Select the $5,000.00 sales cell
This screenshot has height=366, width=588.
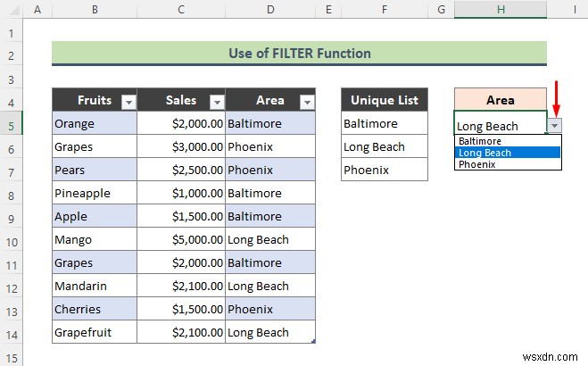(181, 239)
